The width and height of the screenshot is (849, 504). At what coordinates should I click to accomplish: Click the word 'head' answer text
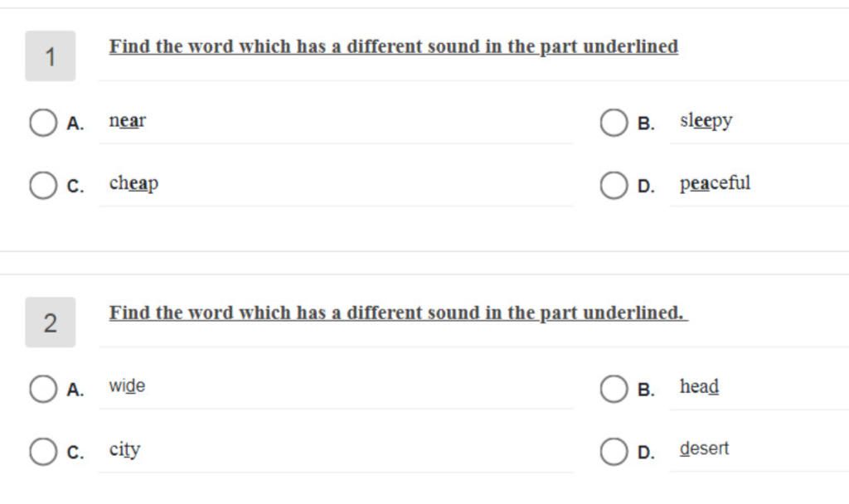click(700, 386)
